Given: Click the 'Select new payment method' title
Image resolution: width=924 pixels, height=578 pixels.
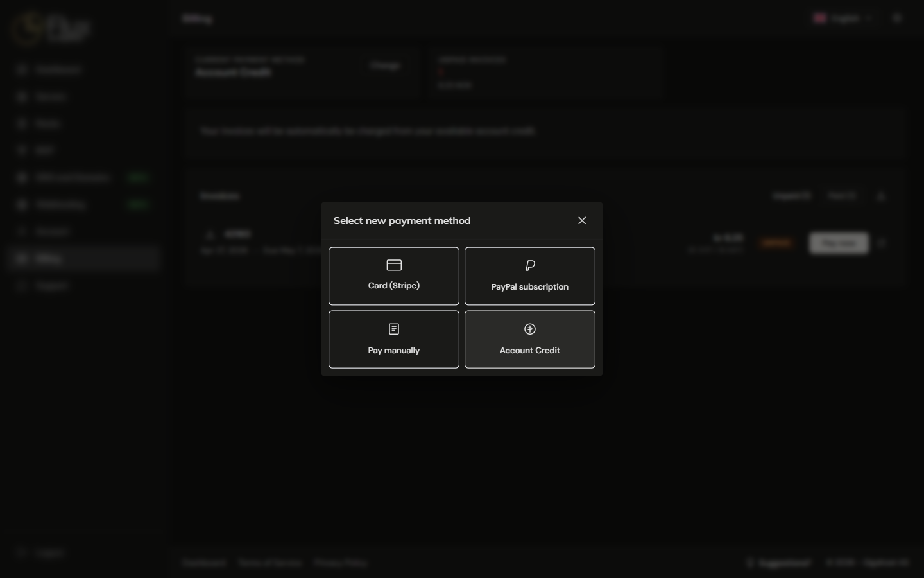Looking at the screenshot, I should [402, 220].
